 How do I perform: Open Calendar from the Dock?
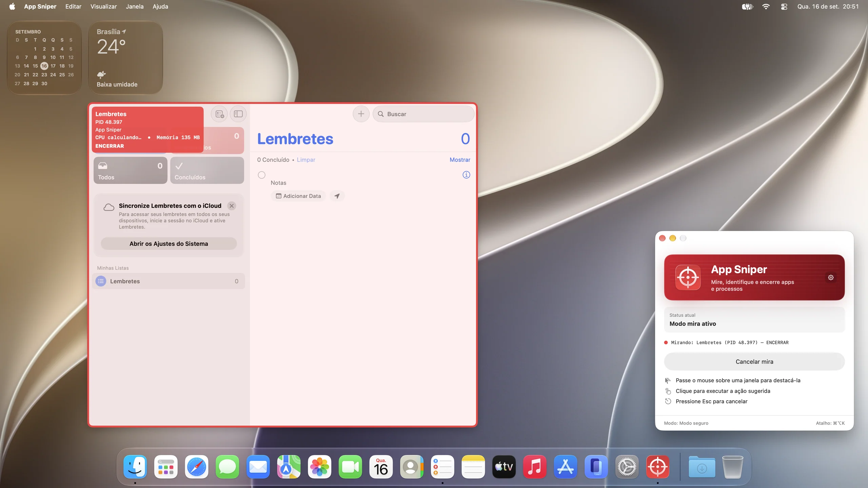point(381,467)
